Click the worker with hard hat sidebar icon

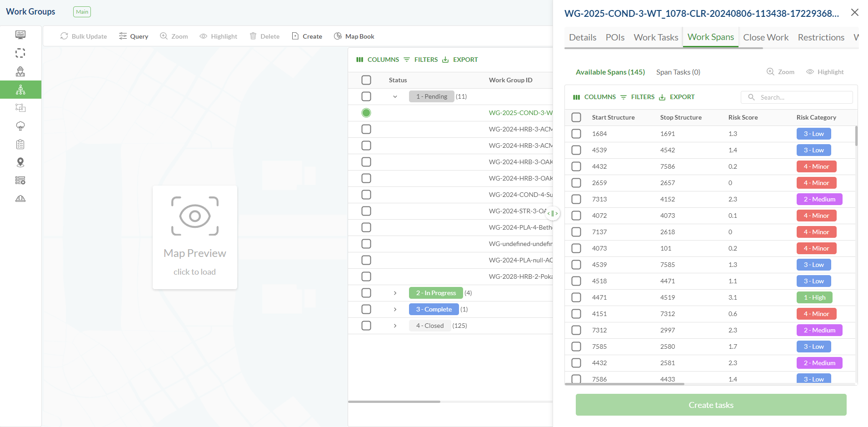(20, 71)
